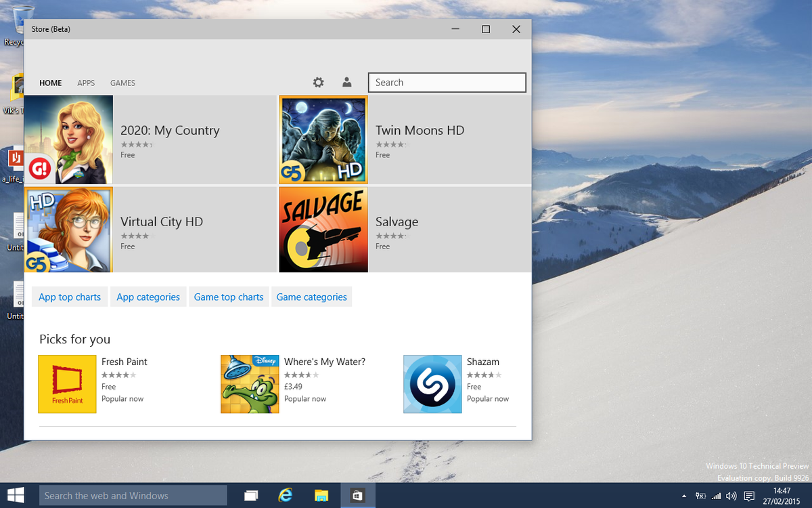The height and width of the screenshot is (508, 812).
Task: Open the account user icon
Action: tap(346, 82)
